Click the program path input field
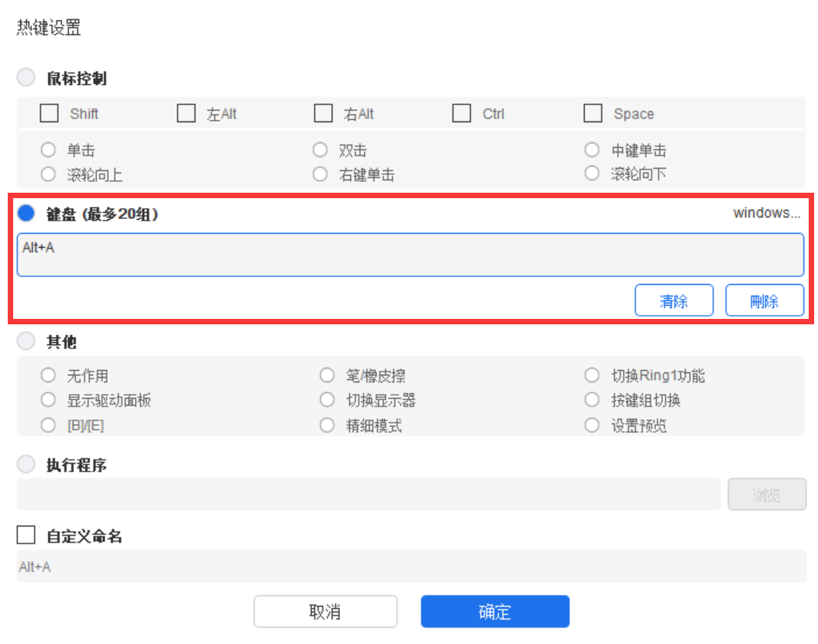The image size is (818, 644). pyautogui.click(x=368, y=494)
